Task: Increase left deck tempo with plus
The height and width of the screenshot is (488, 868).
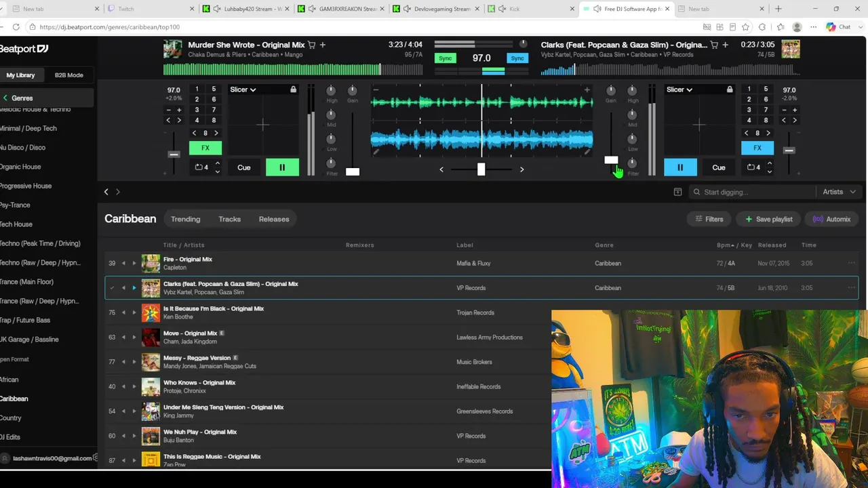Action: tap(179, 110)
